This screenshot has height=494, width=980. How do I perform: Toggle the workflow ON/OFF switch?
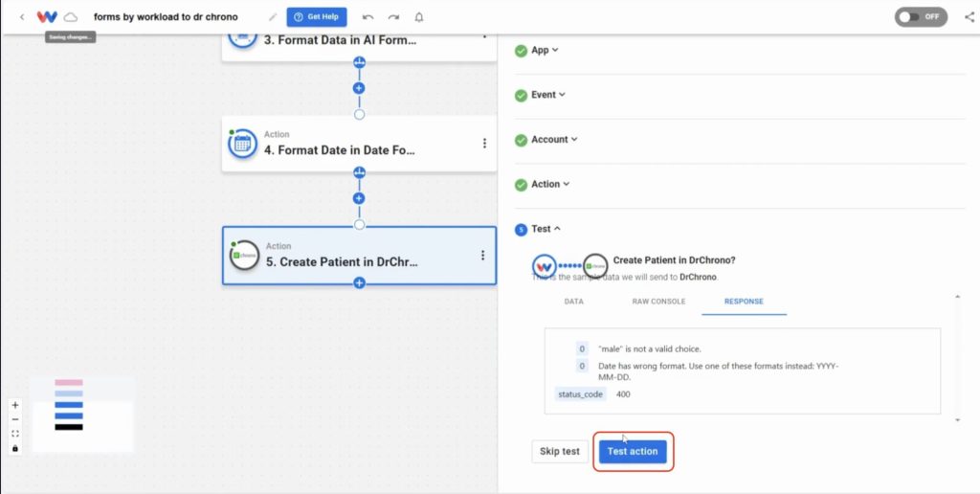pos(921,17)
